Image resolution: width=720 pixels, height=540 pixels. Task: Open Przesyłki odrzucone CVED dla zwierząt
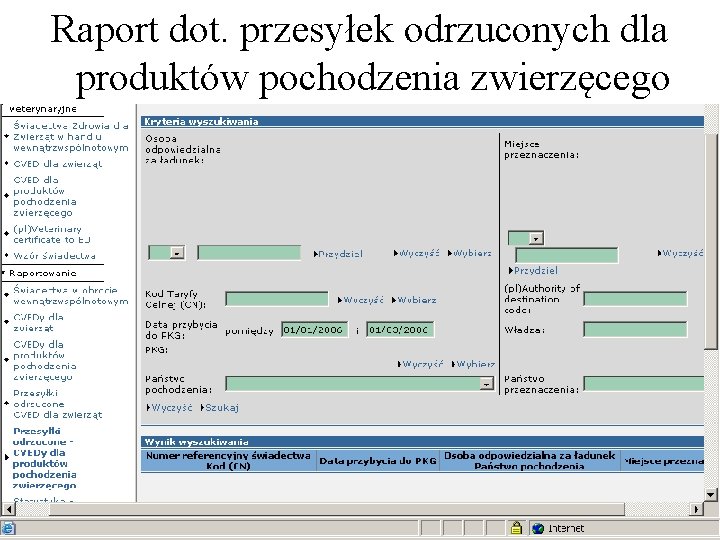tap(57, 404)
